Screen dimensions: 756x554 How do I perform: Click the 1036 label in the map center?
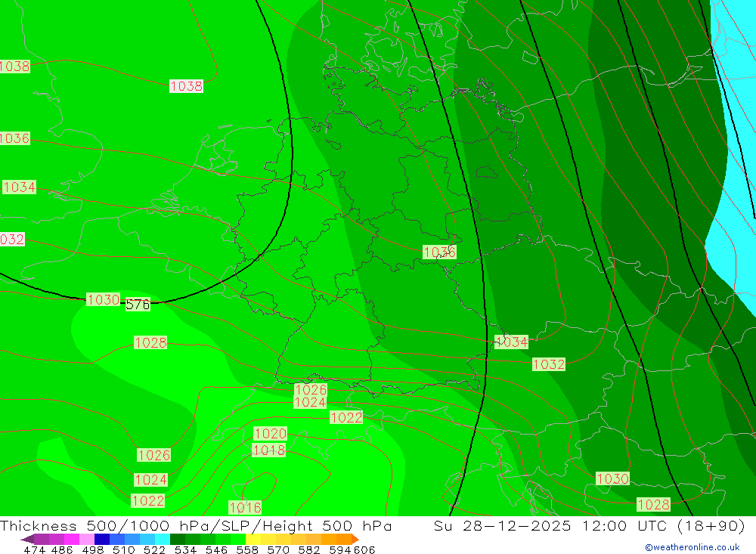(439, 252)
